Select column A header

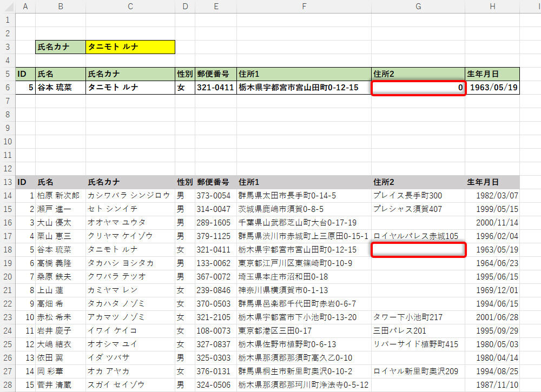tap(25, 6)
